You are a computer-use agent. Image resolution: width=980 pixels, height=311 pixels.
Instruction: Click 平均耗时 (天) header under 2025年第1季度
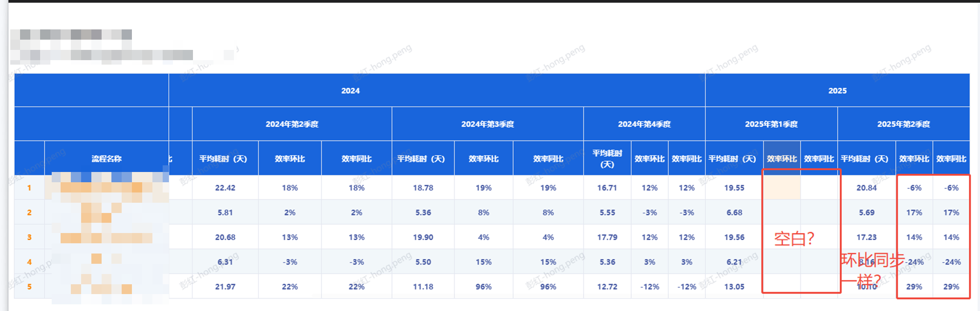click(734, 158)
